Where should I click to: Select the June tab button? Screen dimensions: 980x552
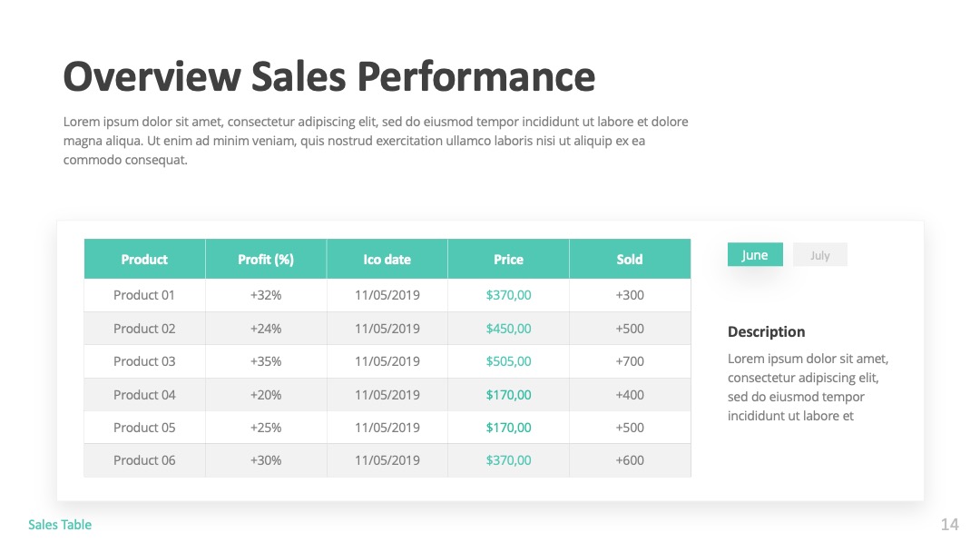coord(755,254)
